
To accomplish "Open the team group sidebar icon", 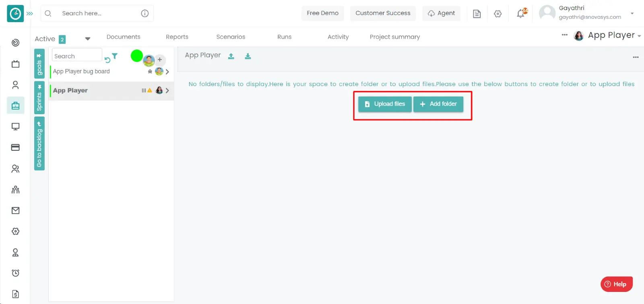I will coord(15,189).
